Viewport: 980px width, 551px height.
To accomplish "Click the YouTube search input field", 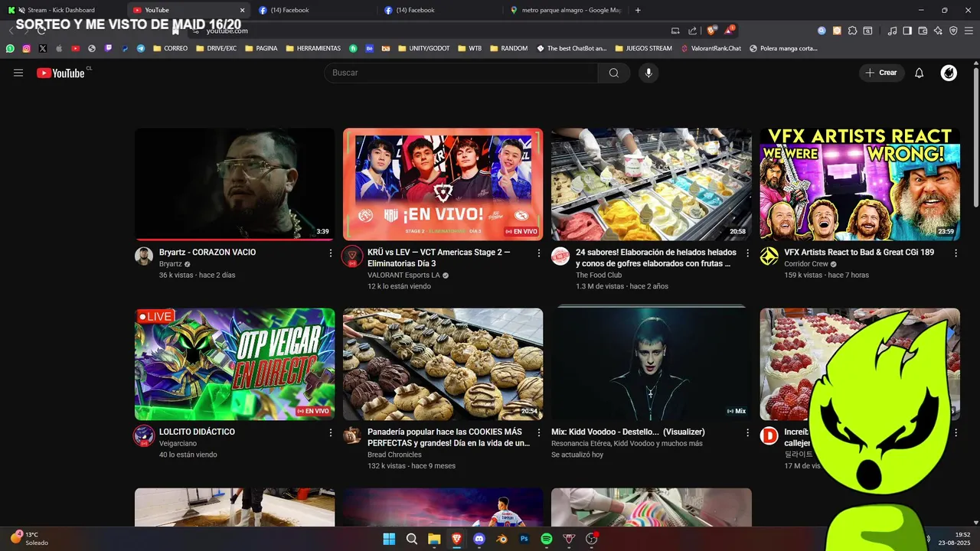I will point(461,73).
